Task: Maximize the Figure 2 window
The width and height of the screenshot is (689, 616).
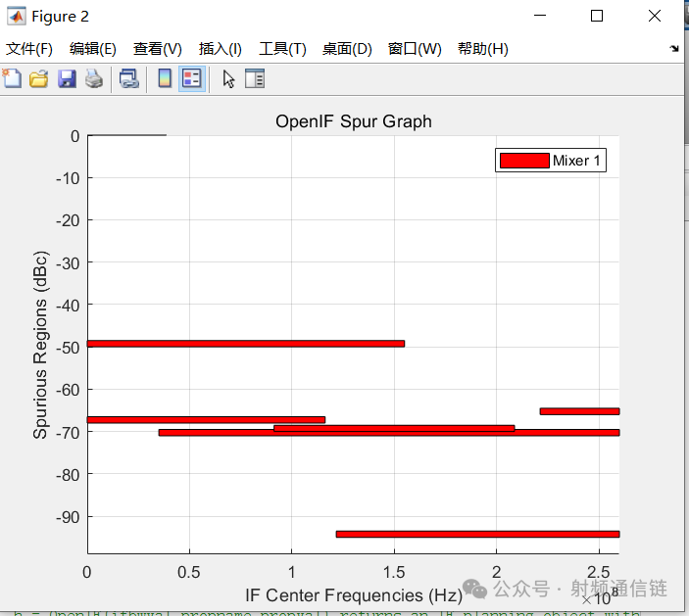Action: [x=596, y=16]
